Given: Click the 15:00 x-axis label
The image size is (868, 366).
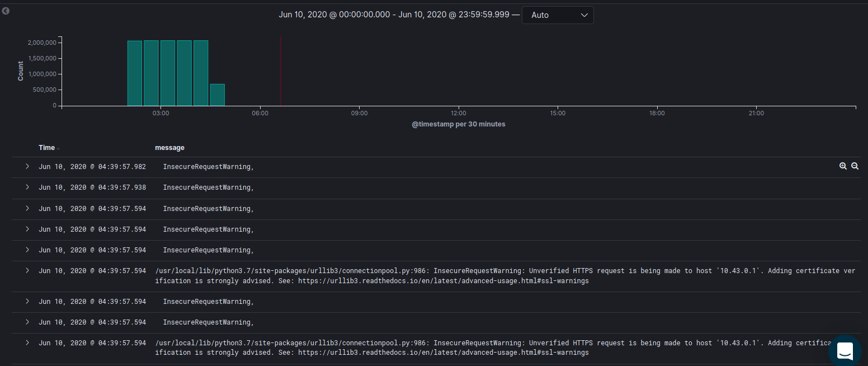Looking at the screenshot, I should pos(558,114).
